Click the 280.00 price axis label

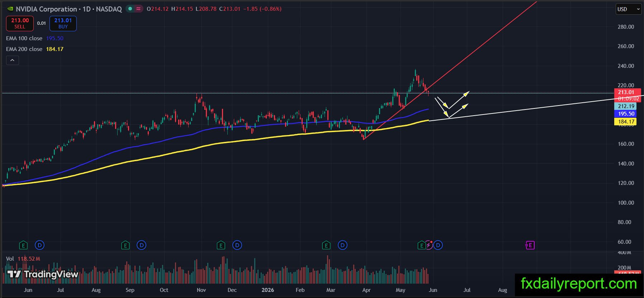coord(626,27)
